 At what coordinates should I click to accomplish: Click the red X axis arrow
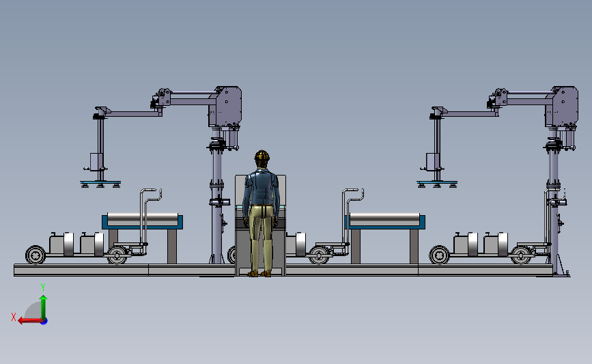[x=30, y=320]
